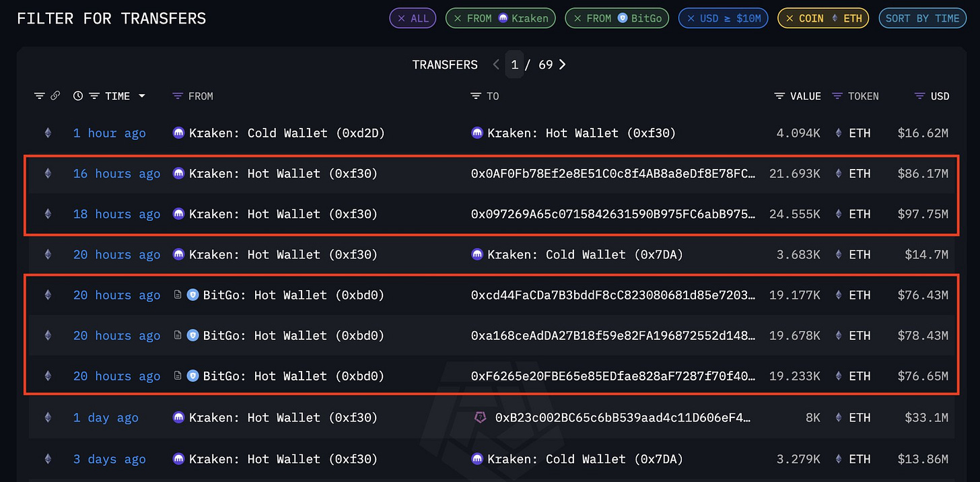
Task: Open the chain filter icon in header
Action: click(40, 96)
